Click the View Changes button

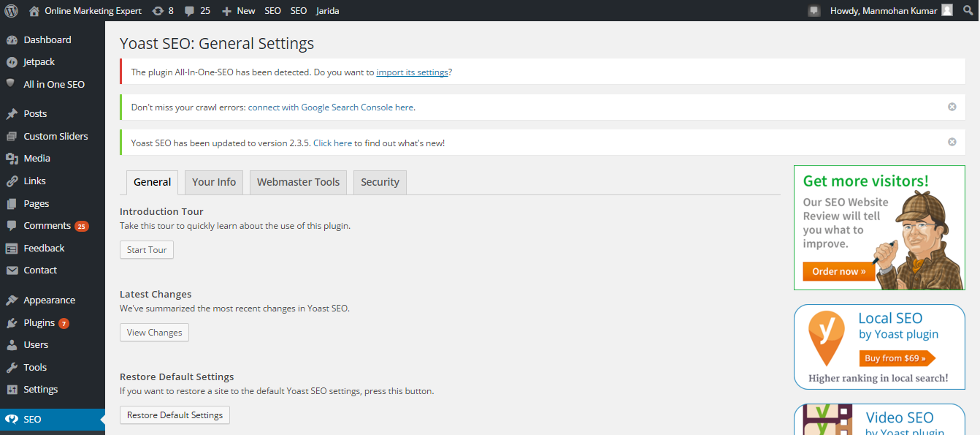click(x=154, y=333)
